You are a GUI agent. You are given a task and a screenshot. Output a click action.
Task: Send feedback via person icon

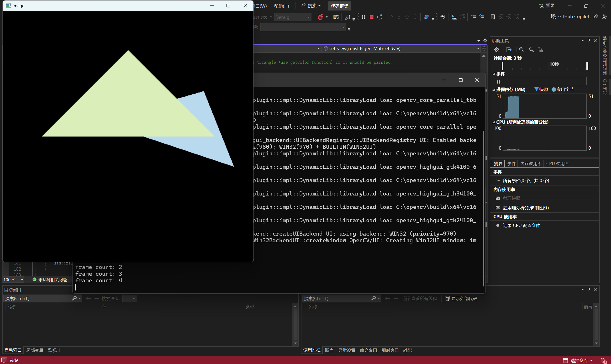point(605,17)
